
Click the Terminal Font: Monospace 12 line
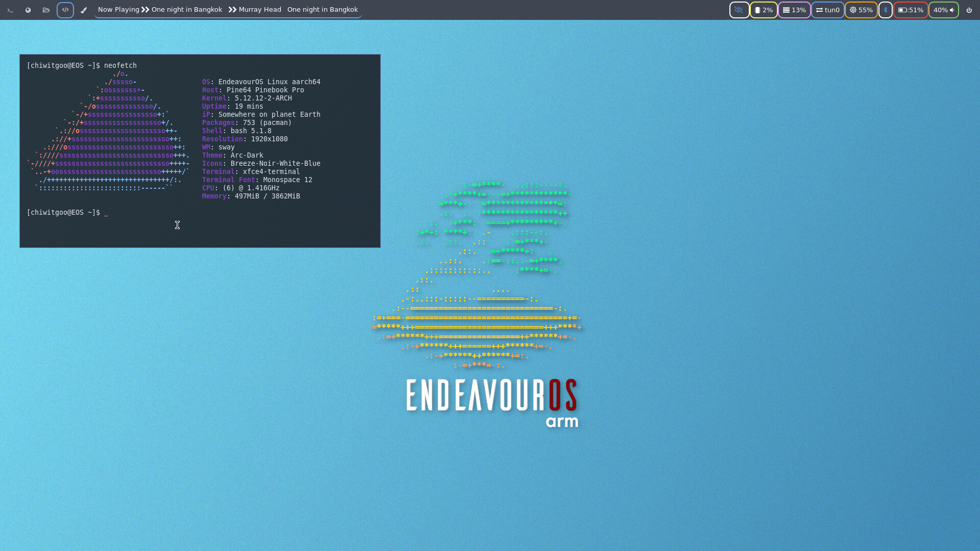tap(257, 180)
